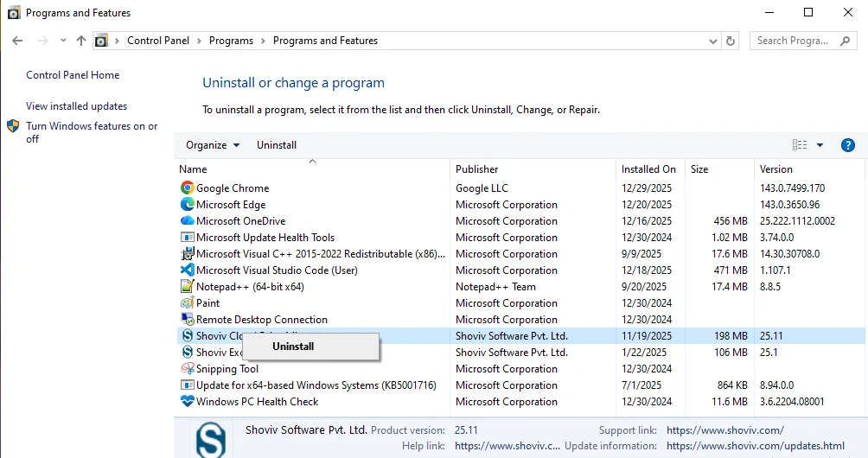Click the Visual C++ Redistributable installer icon
Image resolution: width=868 pixels, height=458 pixels.
click(188, 254)
